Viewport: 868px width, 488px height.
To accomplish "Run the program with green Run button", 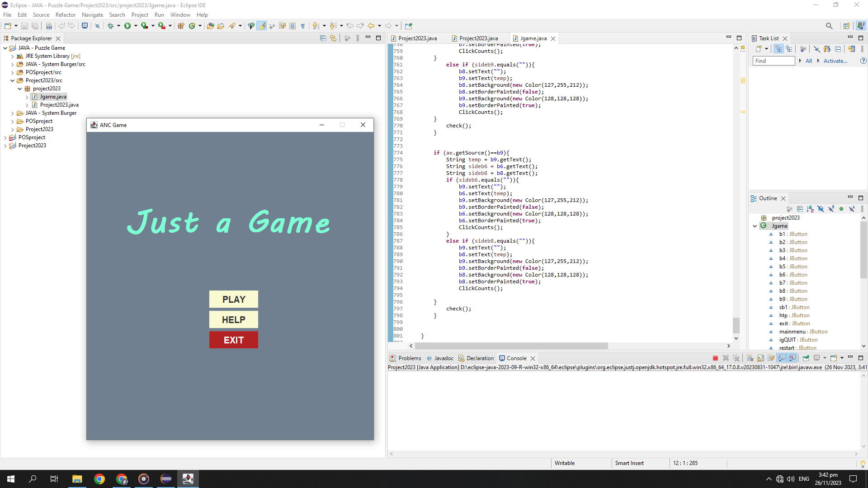I will (x=127, y=26).
